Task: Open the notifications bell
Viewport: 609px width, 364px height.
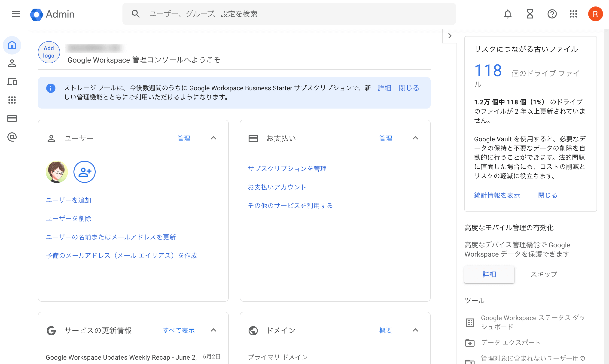Action: point(508,14)
